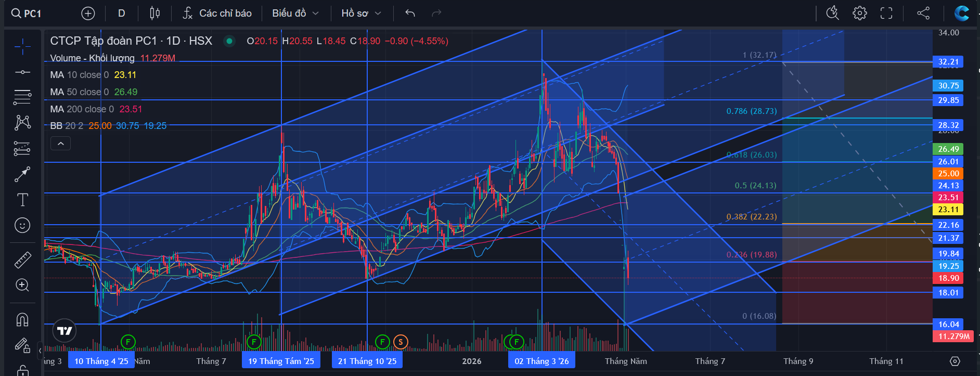This screenshot has height=376, width=980.
Task: Select the forecast position tool
Action: point(22,149)
